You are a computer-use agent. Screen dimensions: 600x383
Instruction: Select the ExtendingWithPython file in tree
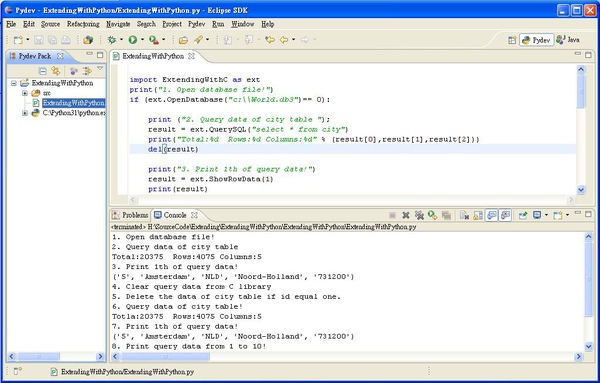coord(73,103)
